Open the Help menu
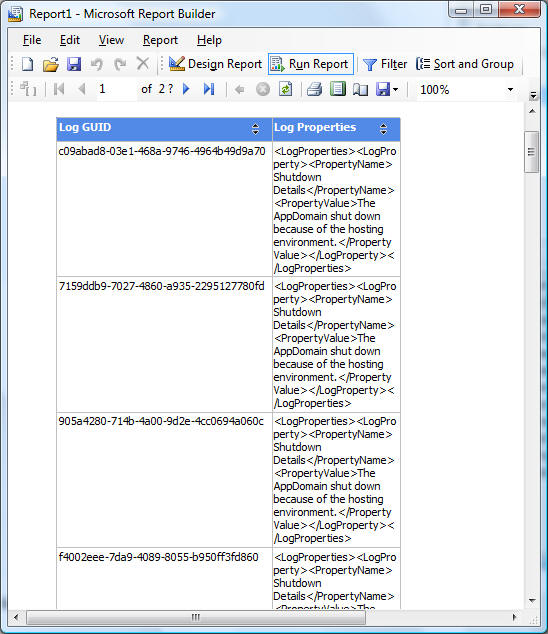 pos(209,40)
